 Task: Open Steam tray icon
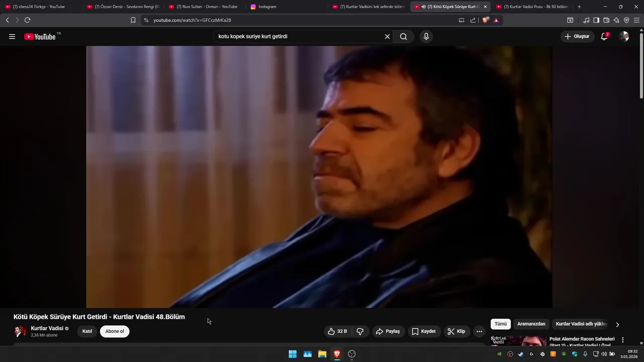(521, 354)
